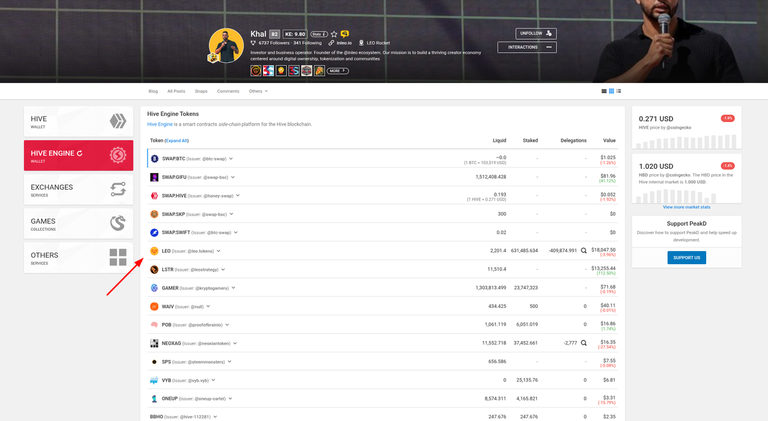Screen dimensions: 768x421
Task: Click the SUPPORT US button
Action: [687, 257]
